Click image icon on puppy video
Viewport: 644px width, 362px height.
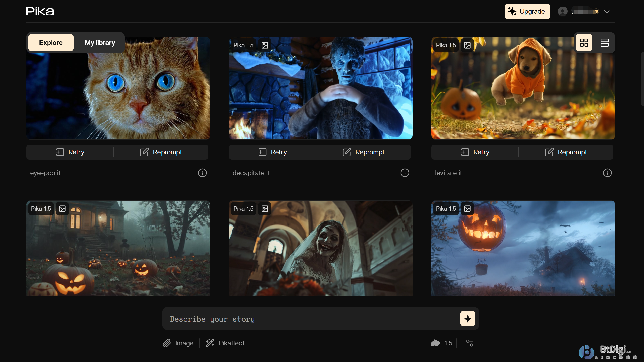pyautogui.click(x=467, y=45)
